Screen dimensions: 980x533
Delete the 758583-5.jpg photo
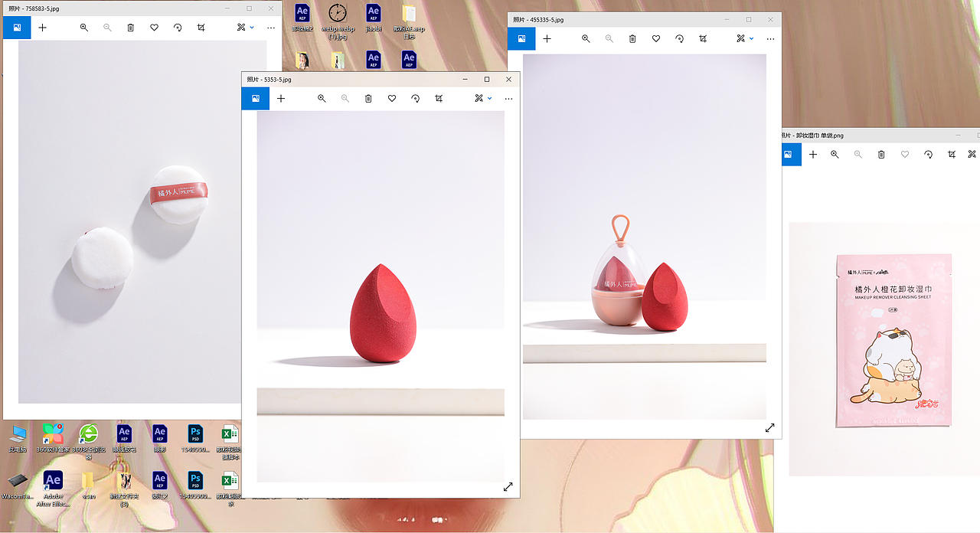pos(131,28)
